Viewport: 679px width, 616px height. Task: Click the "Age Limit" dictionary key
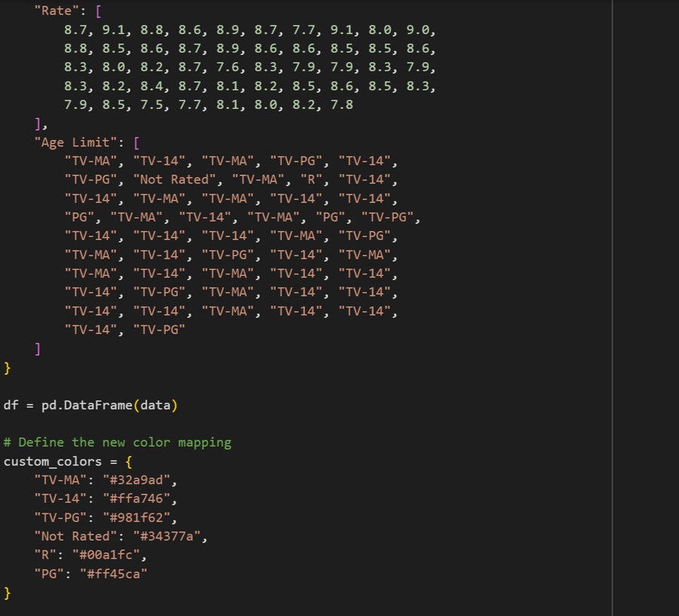[79, 143]
